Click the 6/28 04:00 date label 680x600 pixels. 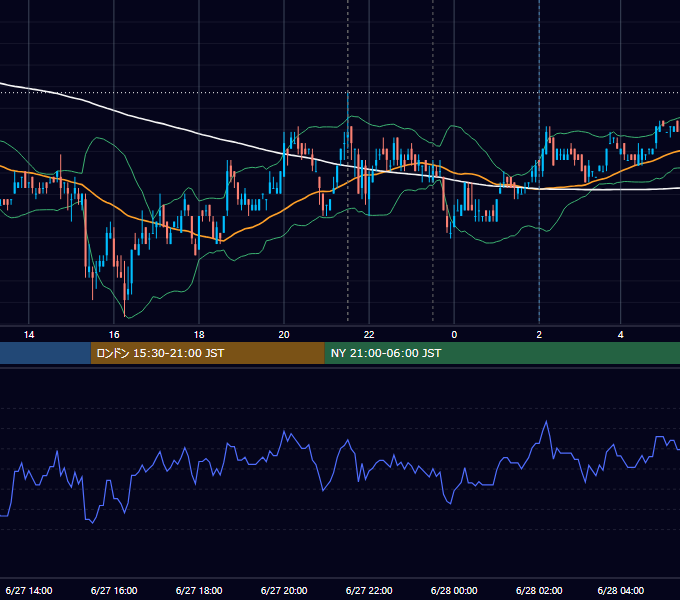[x=621, y=590]
